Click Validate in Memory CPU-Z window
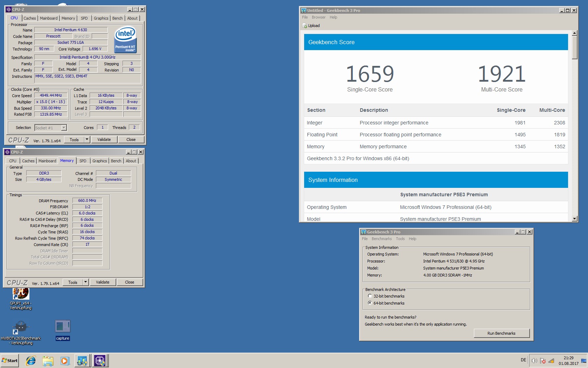588x368 pixels. [103, 282]
